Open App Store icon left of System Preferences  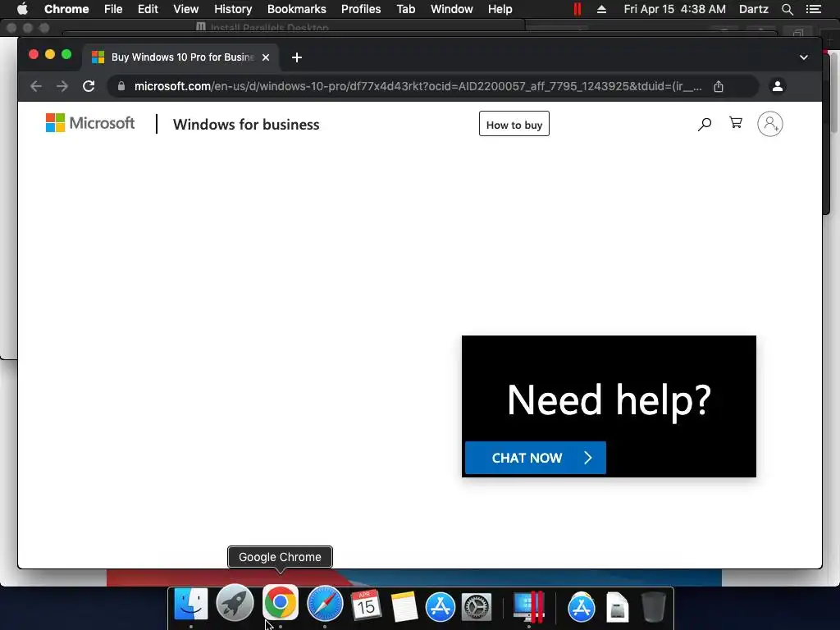441,606
